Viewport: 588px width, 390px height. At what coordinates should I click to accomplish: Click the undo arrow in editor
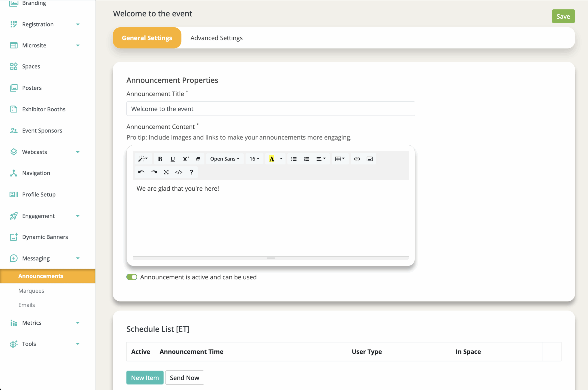(x=141, y=172)
